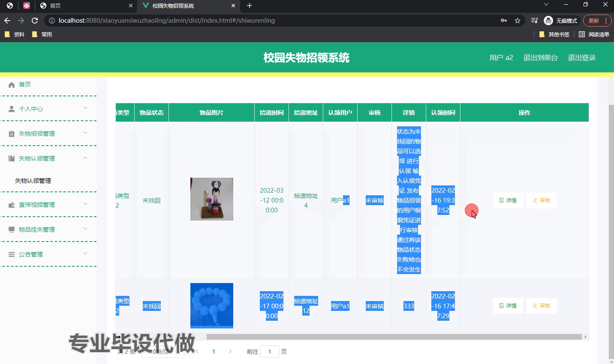
Task: Open 详情 for the 拾遗地址4 row
Action: tap(508, 200)
